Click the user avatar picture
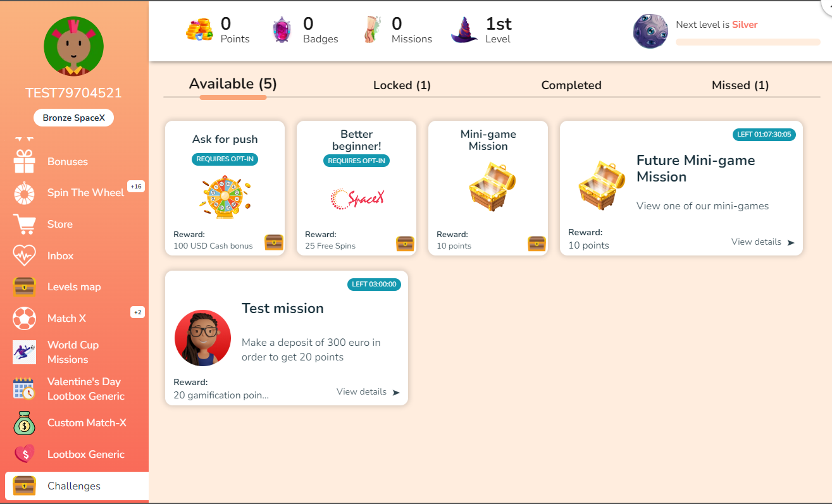Image resolution: width=832 pixels, height=504 pixels. click(73, 46)
